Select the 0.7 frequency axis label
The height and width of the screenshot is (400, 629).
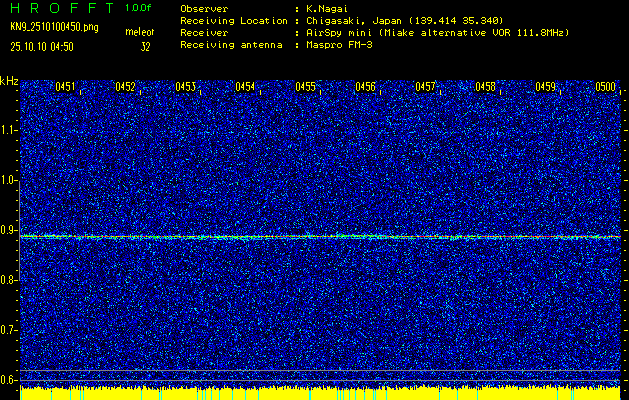pos(9,330)
